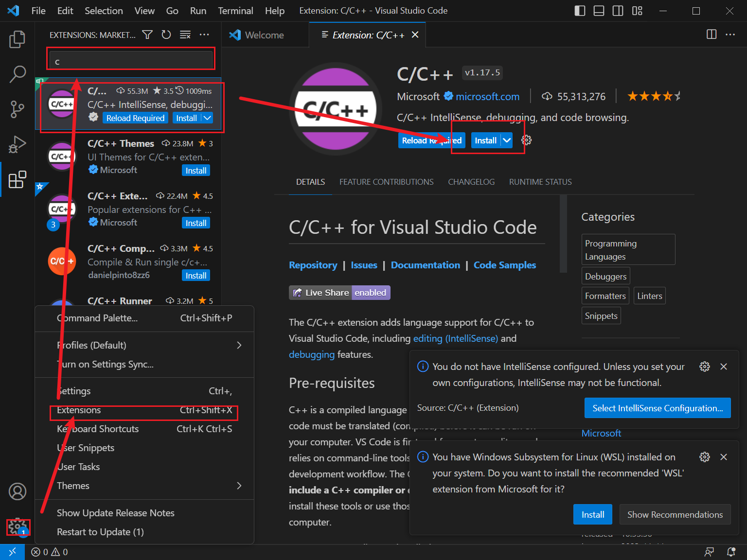Open the Search view in activity bar
This screenshot has width=747, height=560.
[18, 74]
